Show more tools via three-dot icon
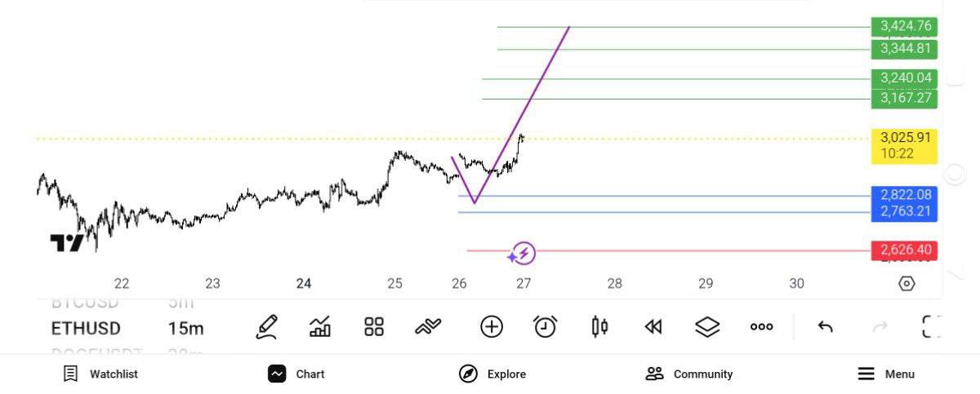Viewport: 980px width, 394px height. coord(761,327)
